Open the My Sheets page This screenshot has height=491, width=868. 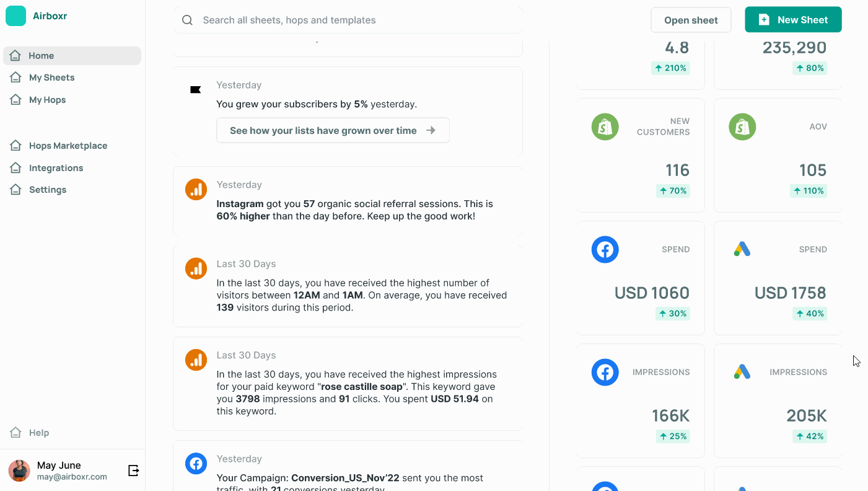tap(51, 77)
